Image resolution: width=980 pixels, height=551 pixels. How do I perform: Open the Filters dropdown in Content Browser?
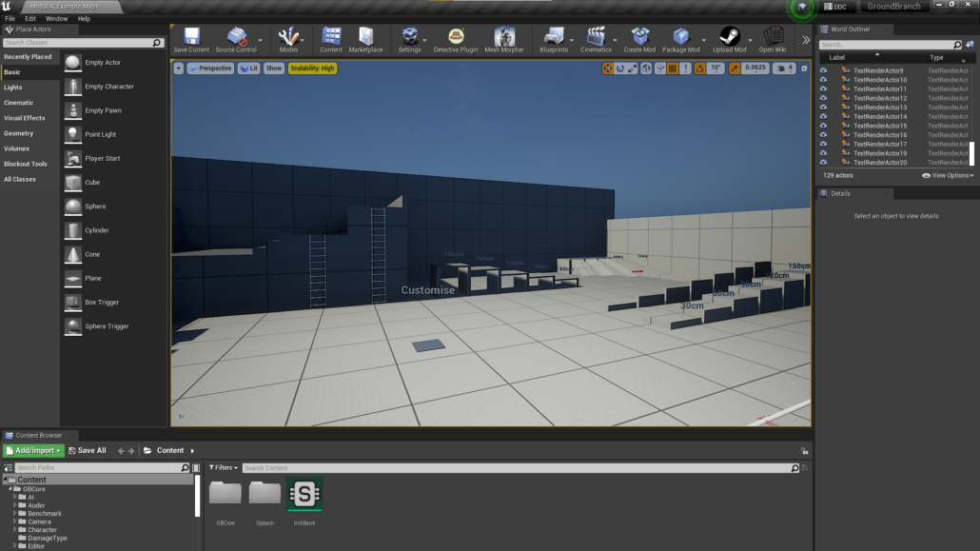point(225,467)
